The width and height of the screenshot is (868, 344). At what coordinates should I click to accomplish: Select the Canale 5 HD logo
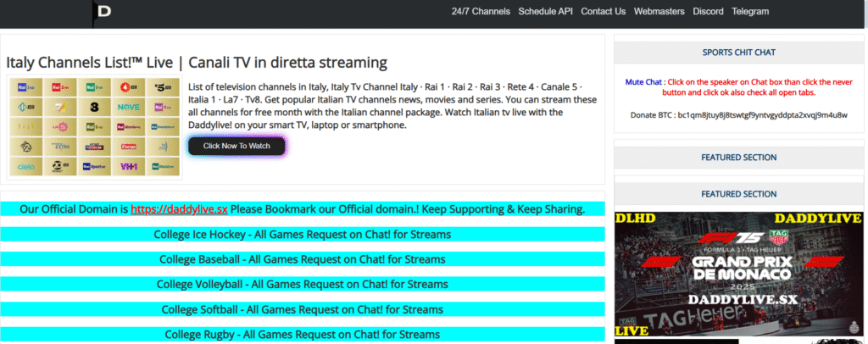[164, 87]
